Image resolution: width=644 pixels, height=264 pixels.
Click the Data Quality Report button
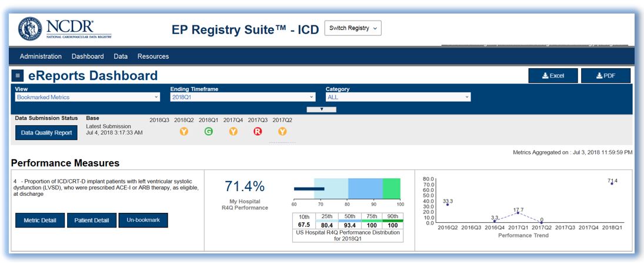(46, 133)
